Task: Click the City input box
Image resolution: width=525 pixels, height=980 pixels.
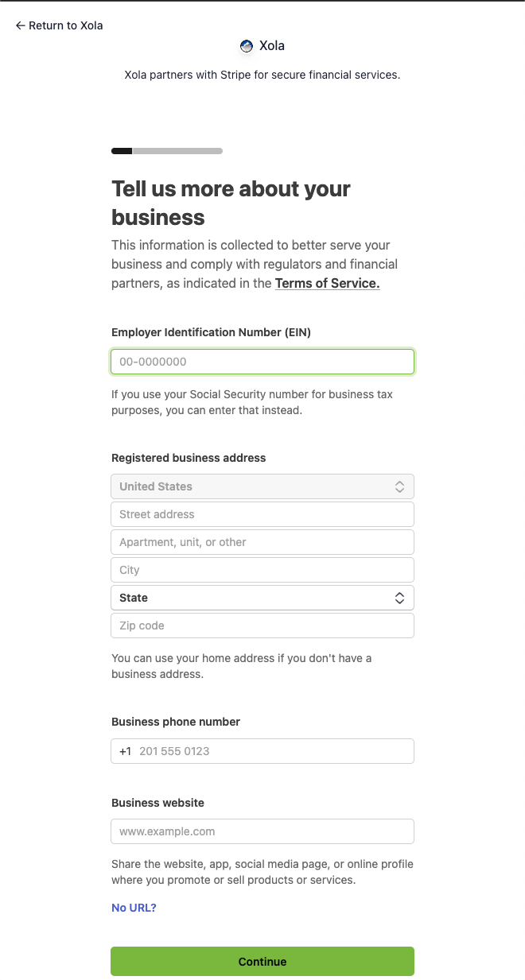Action: click(262, 570)
